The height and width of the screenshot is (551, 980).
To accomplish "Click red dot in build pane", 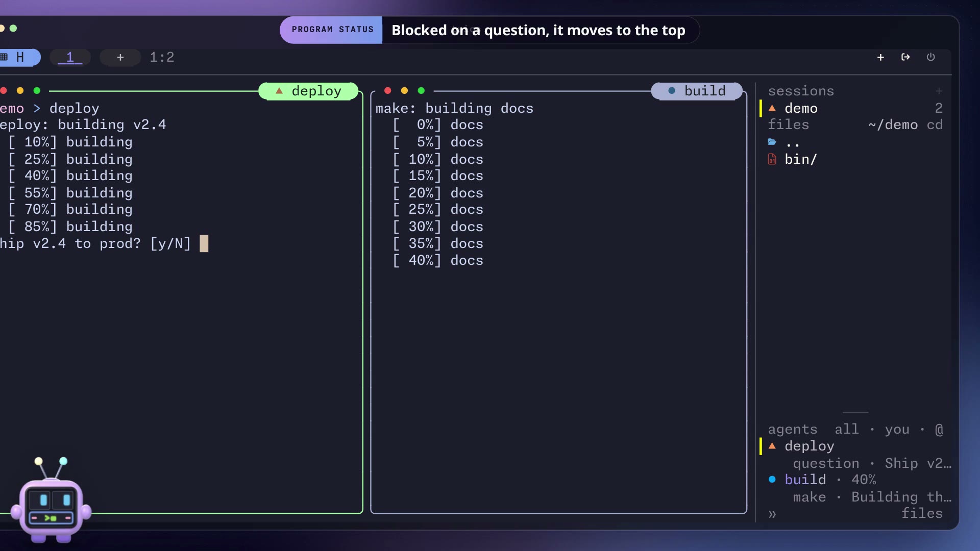I will click(x=387, y=91).
